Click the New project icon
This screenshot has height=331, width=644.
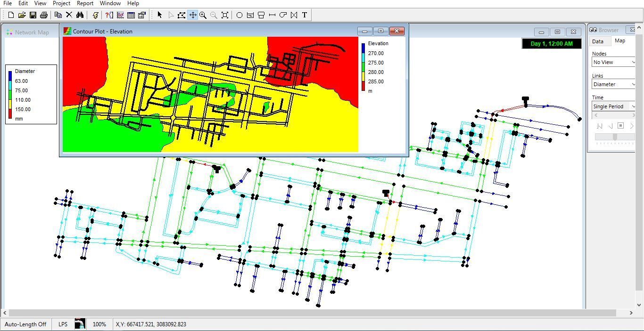[x=11, y=15]
